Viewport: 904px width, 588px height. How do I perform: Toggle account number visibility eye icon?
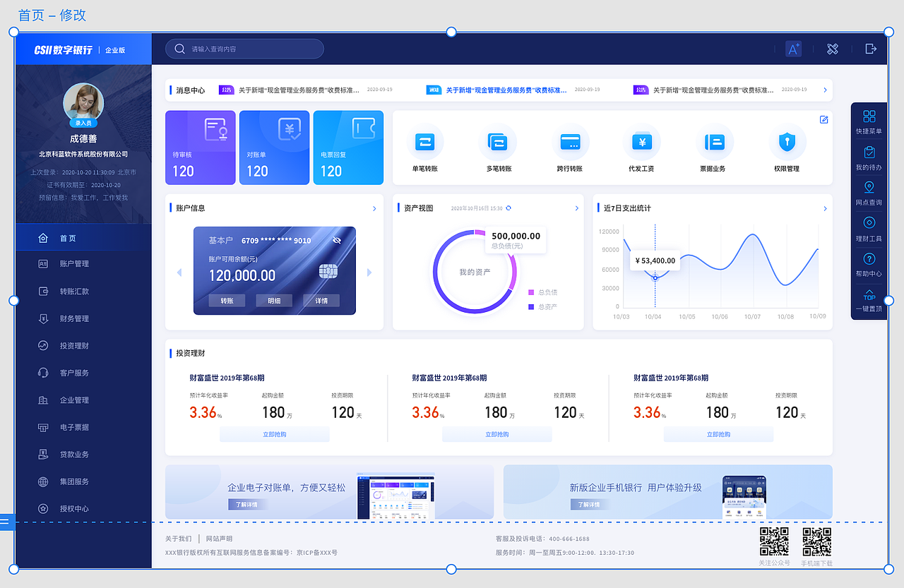click(x=337, y=241)
